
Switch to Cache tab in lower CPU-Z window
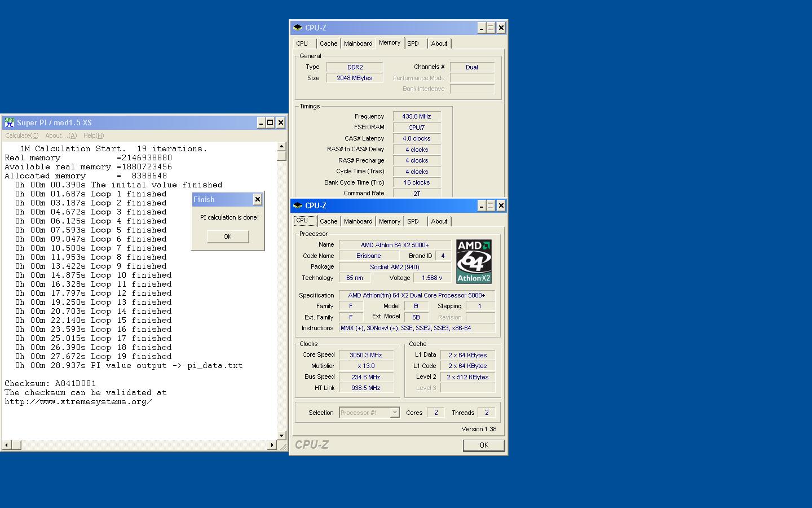[328, 221]
